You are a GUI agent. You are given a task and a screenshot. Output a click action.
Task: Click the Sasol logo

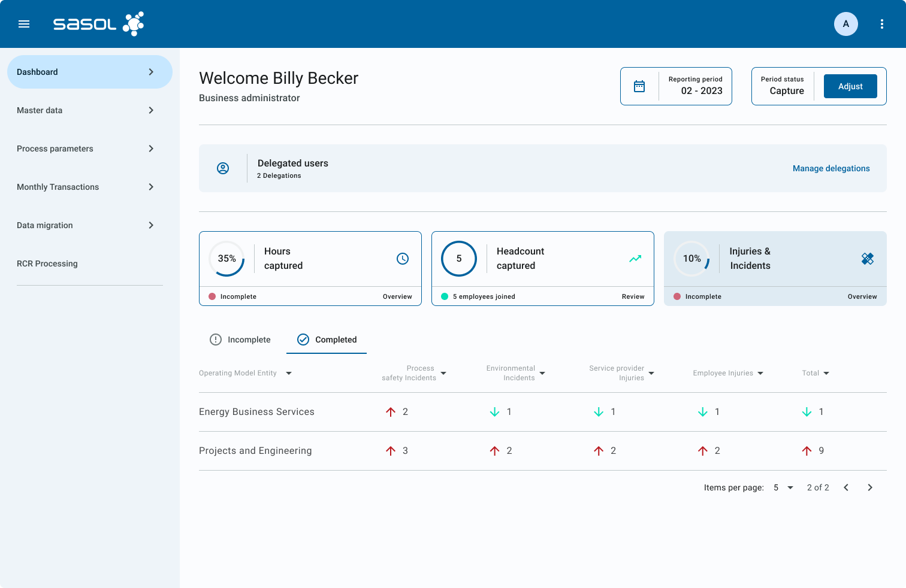(98, 24)
